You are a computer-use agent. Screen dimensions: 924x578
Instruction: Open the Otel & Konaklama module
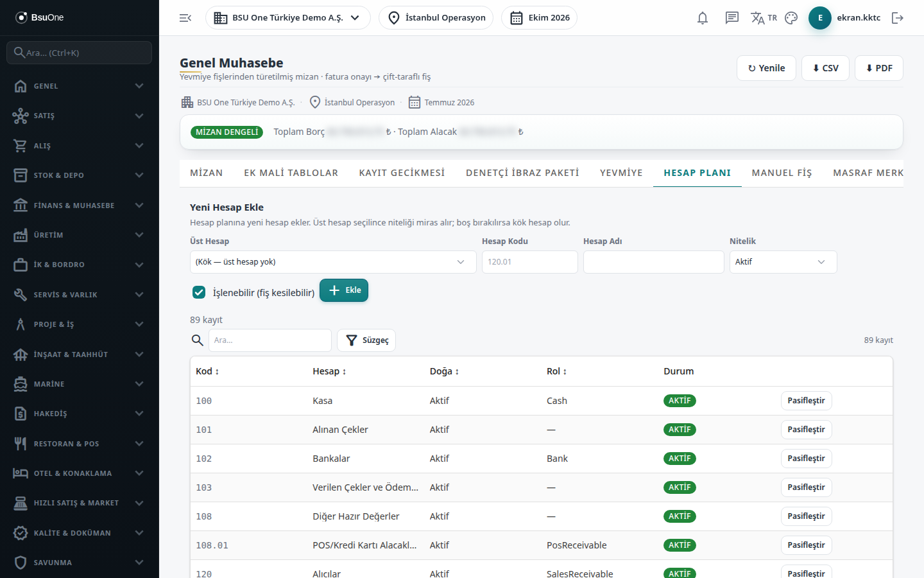tap(80, 473)
